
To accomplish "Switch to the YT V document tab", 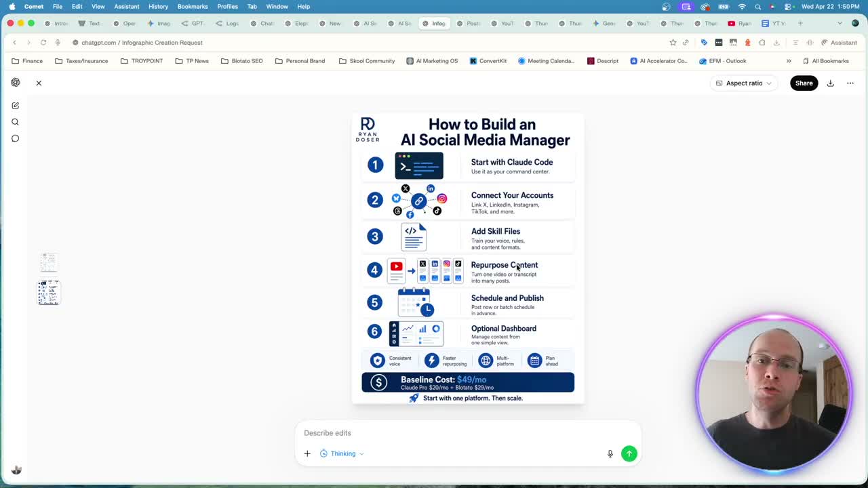I will (773, 23).
